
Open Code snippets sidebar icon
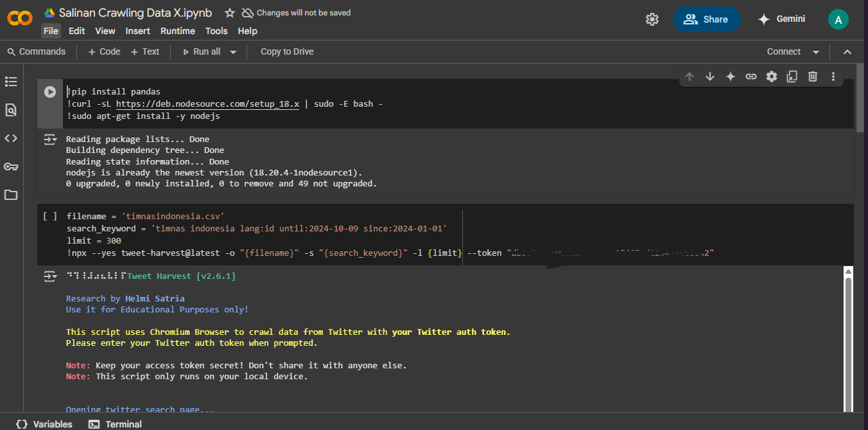point(11,138)
